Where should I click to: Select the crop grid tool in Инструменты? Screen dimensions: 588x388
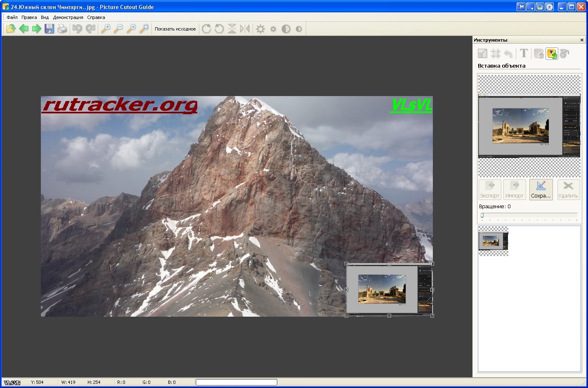[496, 54]
